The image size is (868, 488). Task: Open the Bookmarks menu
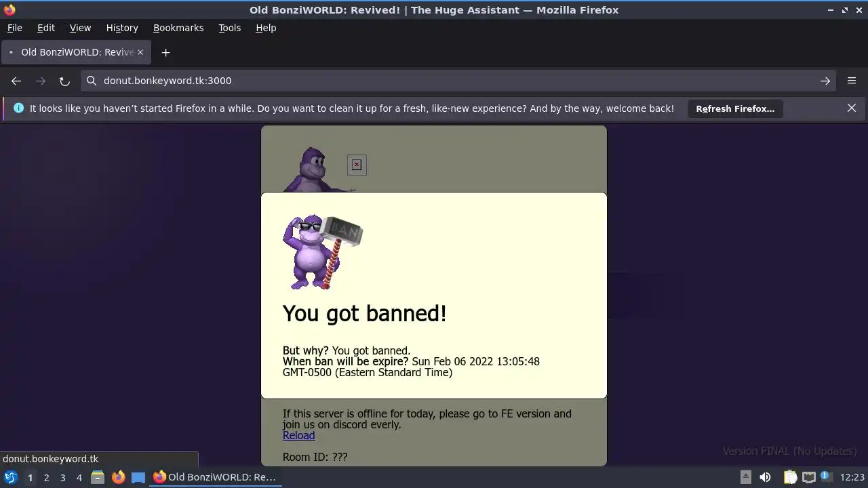click(178, 28)
